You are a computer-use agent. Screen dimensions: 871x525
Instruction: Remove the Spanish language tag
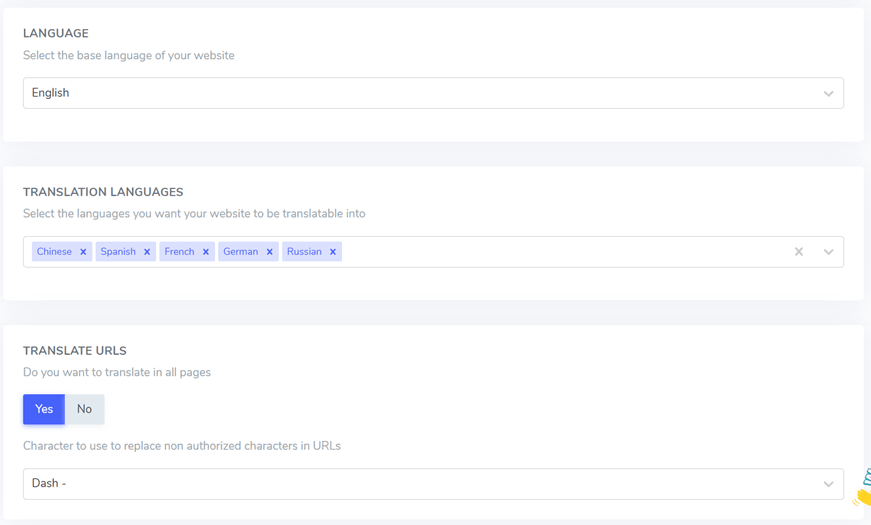[147, 252]
